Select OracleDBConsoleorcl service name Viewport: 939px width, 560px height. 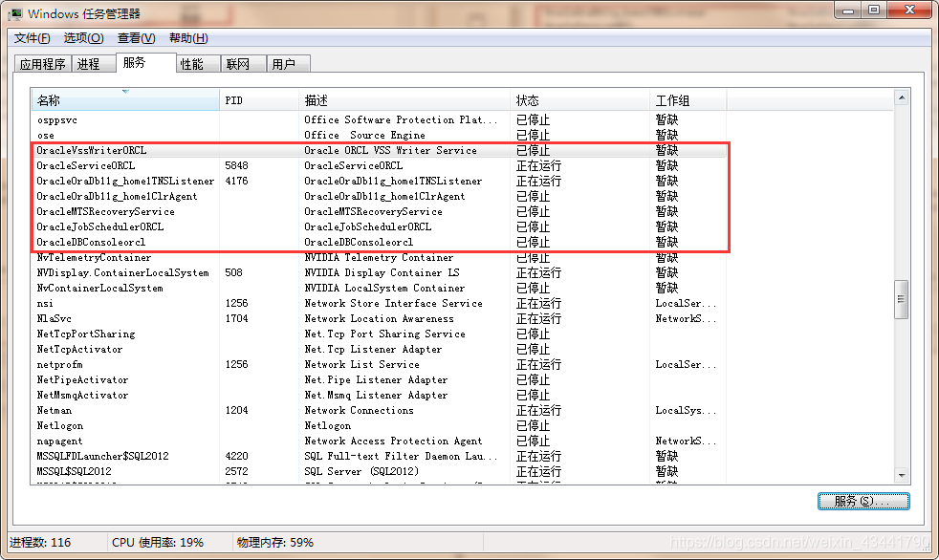pos(91,243)
